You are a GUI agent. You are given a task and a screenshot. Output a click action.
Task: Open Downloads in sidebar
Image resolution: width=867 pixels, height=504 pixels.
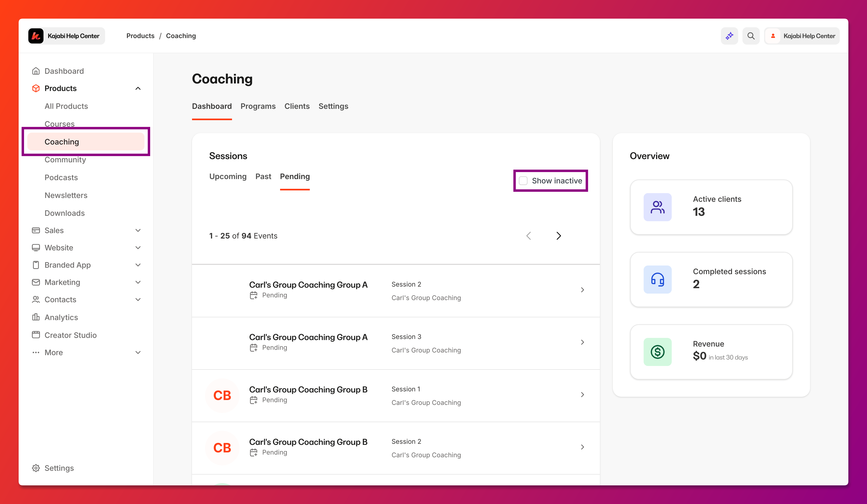point(64,213)
